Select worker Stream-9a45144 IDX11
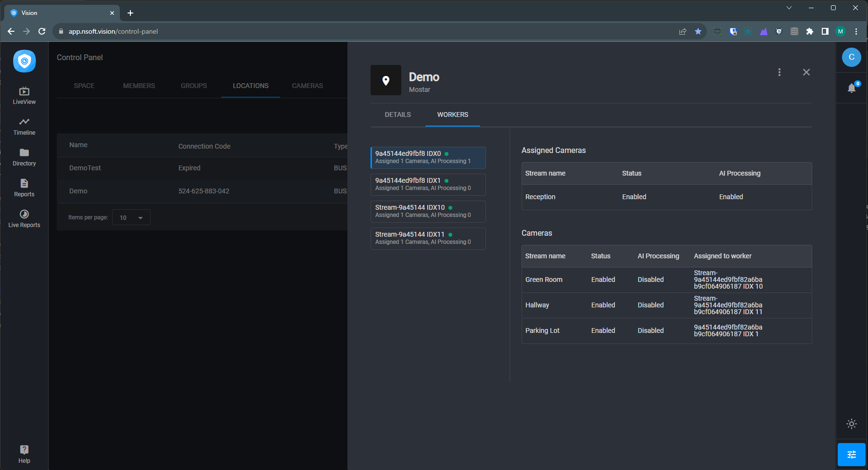This screenshot has height=470, width=868. [428, 238]
